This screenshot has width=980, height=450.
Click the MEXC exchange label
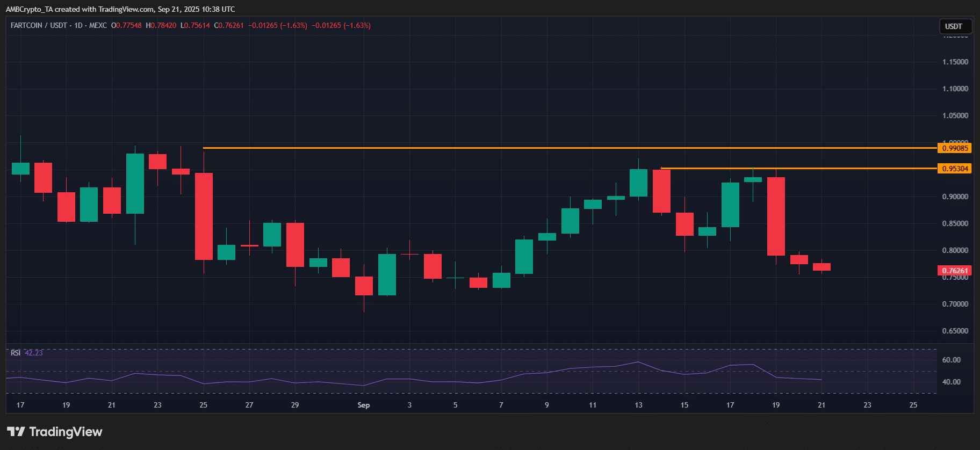(x=98, y=25)
